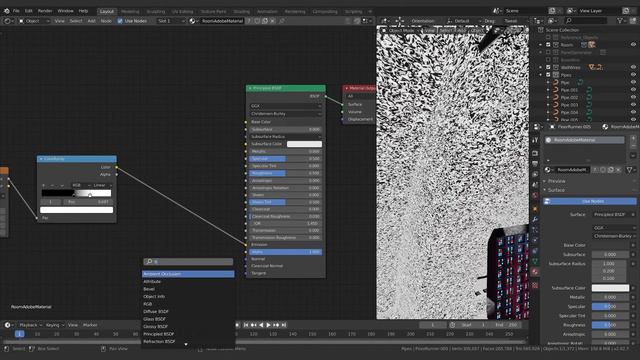
Task: Select Glass BSDF in the search list
Action: (x=188, y=319)
